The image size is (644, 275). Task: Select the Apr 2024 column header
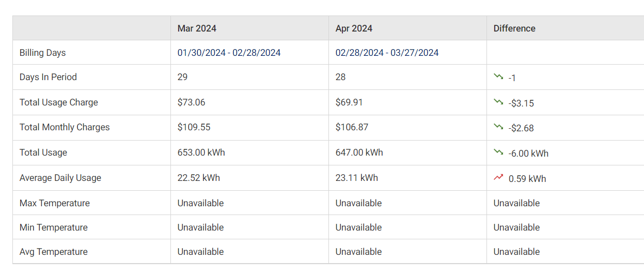tap(354, 28)
